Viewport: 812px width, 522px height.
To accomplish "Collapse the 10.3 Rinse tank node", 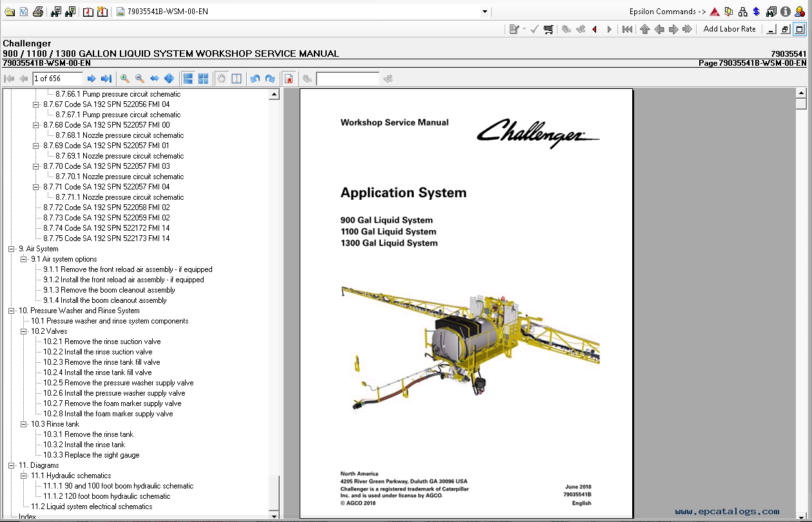I will point(24,424).
